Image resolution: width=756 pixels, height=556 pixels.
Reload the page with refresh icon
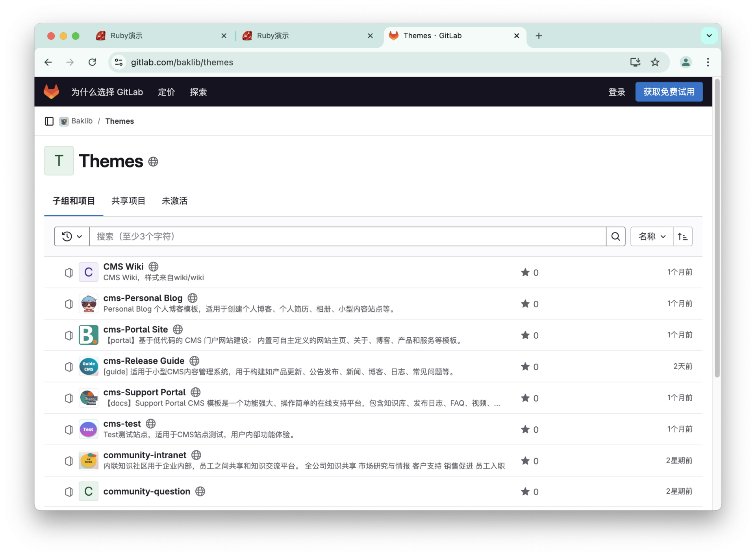93,62
